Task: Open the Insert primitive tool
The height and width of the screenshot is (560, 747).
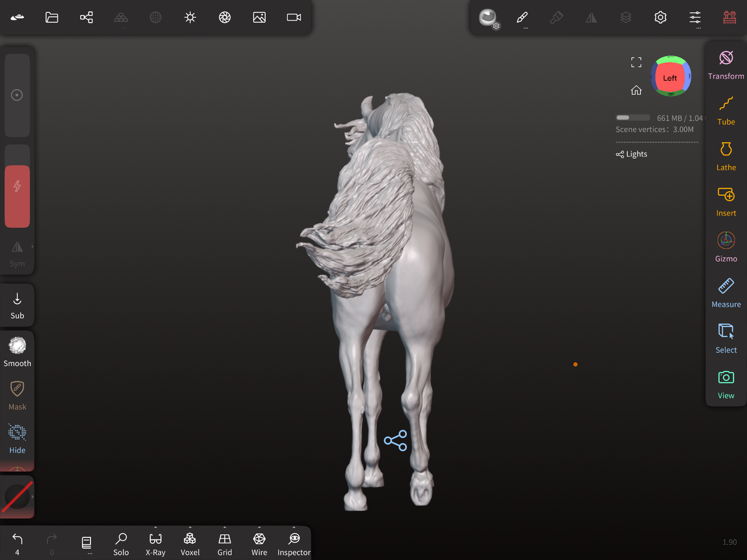Action: (726, 201)
